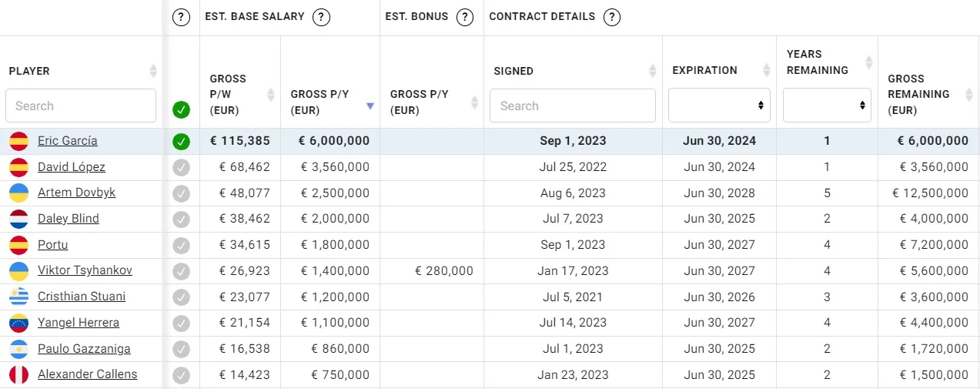Click help icon next to Est. Bonus
Image resolution: width=980 pixels, height=389 pixels.
coord(464,17)
